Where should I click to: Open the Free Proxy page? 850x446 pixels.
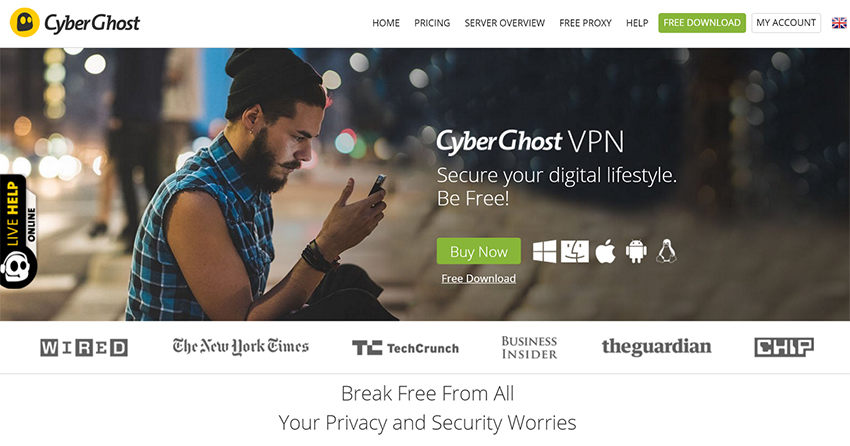click(585, 23)
